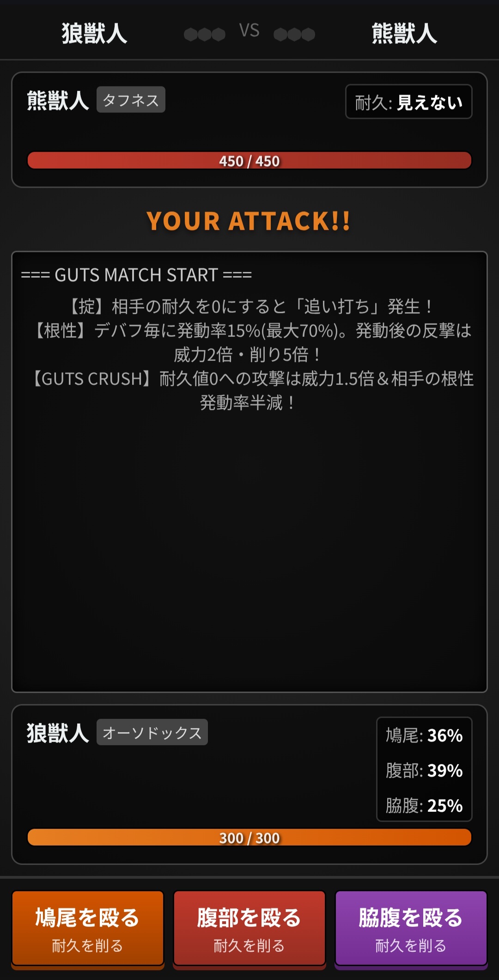This screenshot has width=499, height=980.
Task: Click the 熊獣人 name in enemy panel
Action: tap(58, 100)
